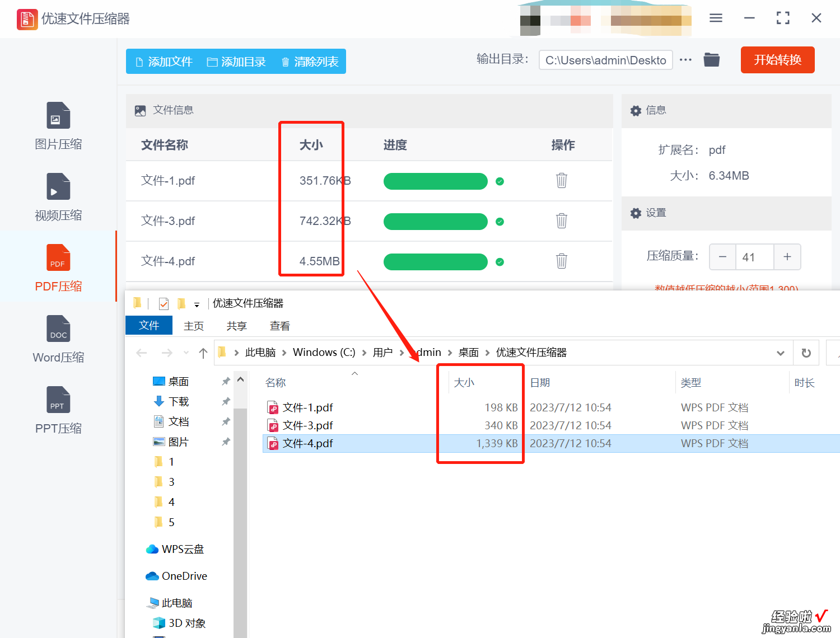This screenshot has width=840, height=638.
Task: Click 此电脑 in the address breadcrumb
Action: pos(260,352)
